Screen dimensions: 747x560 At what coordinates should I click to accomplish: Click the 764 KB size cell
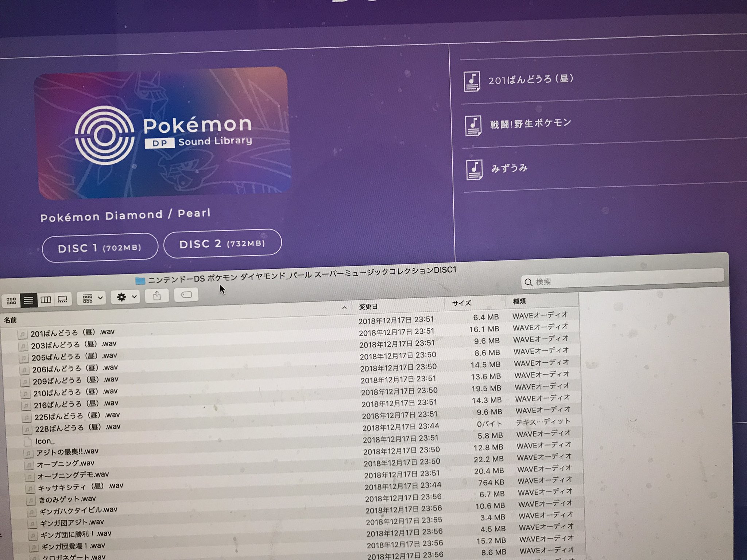click(x=491, y=482)
